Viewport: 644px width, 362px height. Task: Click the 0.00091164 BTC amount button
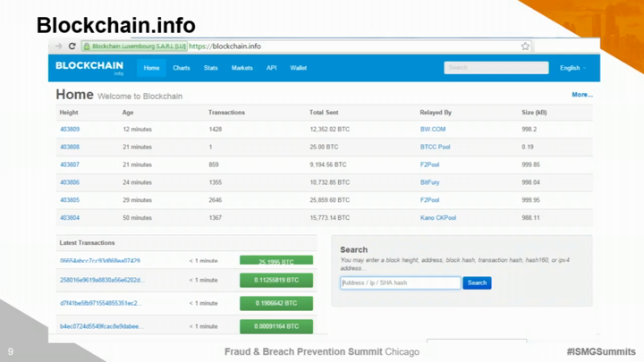[276, 327]
